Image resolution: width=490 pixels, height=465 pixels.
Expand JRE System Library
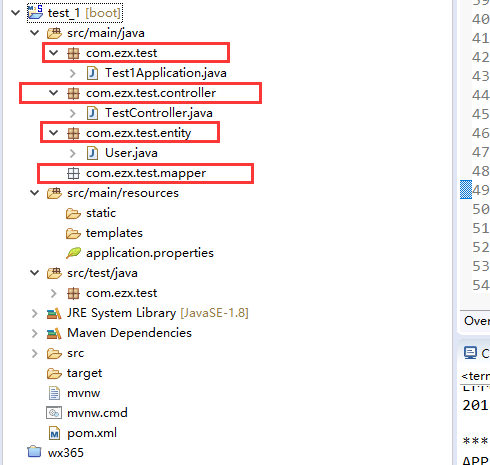[34, 313]
